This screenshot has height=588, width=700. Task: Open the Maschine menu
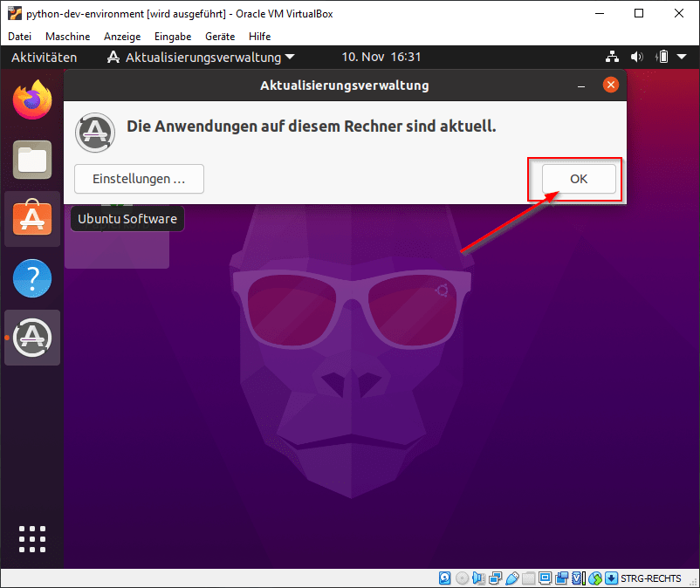tap(67, 37)
